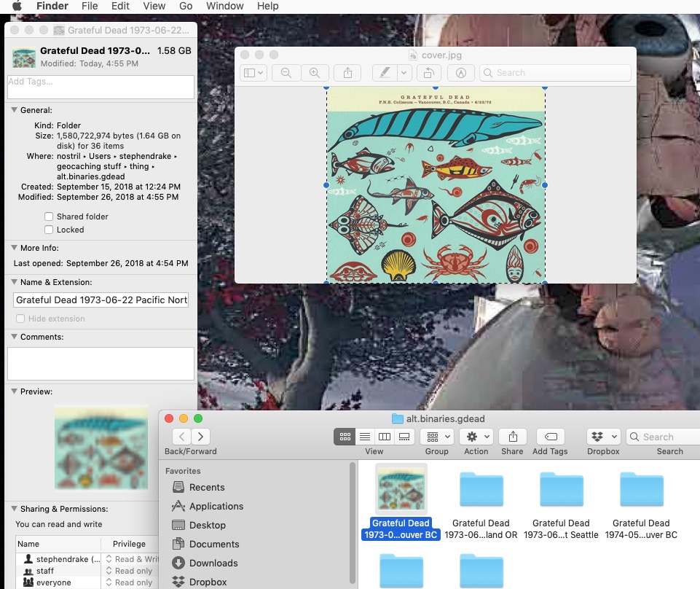
Task: Open the Go menu
Action: (186, 6)
